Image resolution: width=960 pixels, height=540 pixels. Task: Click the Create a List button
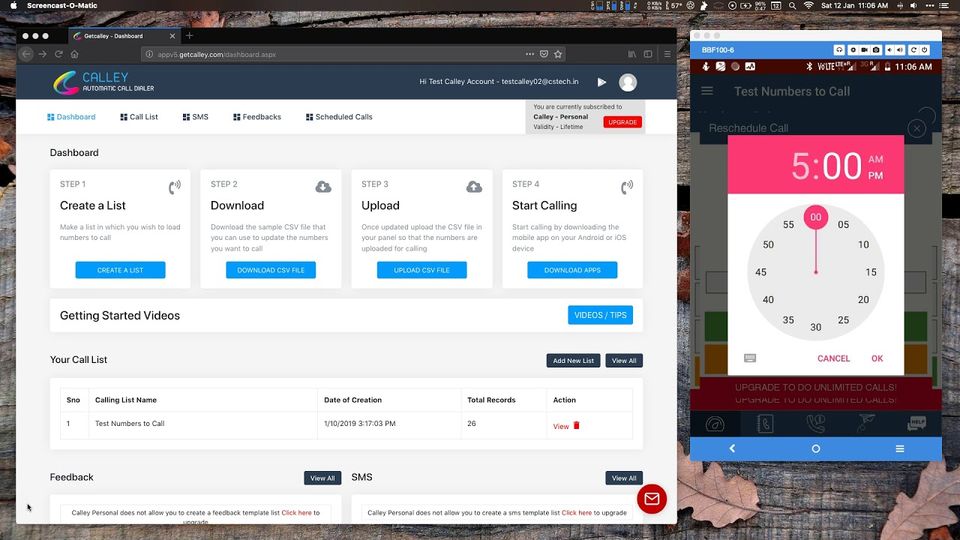pyautogui.click(x=120, y=270)
